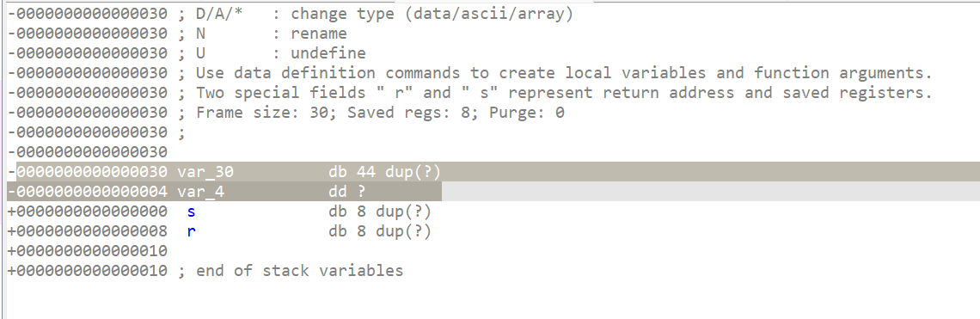Click the 'end of stack variables' comment line
The width and height of the screenshot is (980, 319).
(291, 271)
